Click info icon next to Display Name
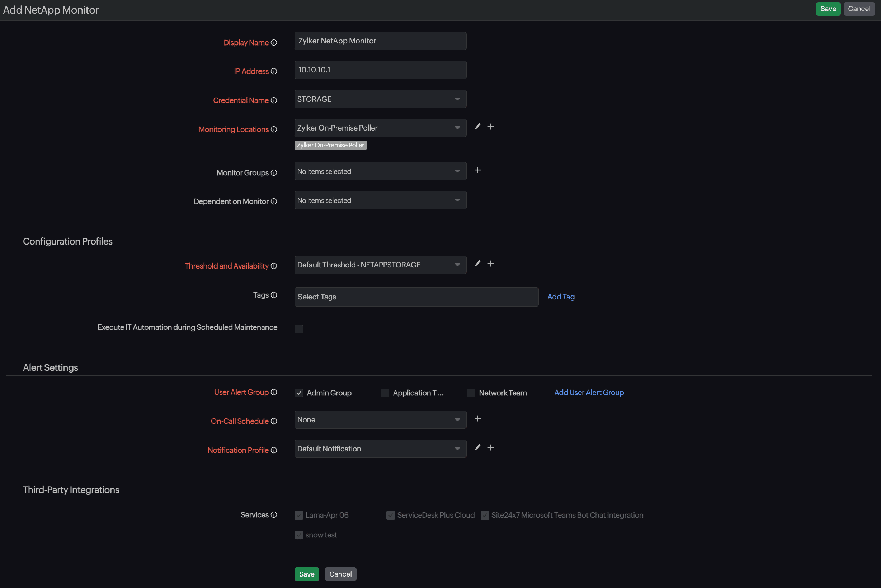Viewport: 881px width, 588px height. (274, 43)
